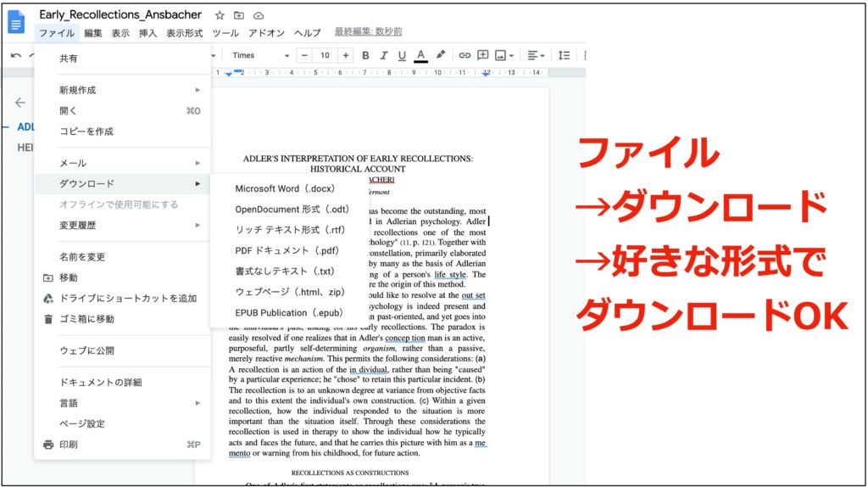
Task: Select 開く in the File menu
Action: (x=122, y=111)
